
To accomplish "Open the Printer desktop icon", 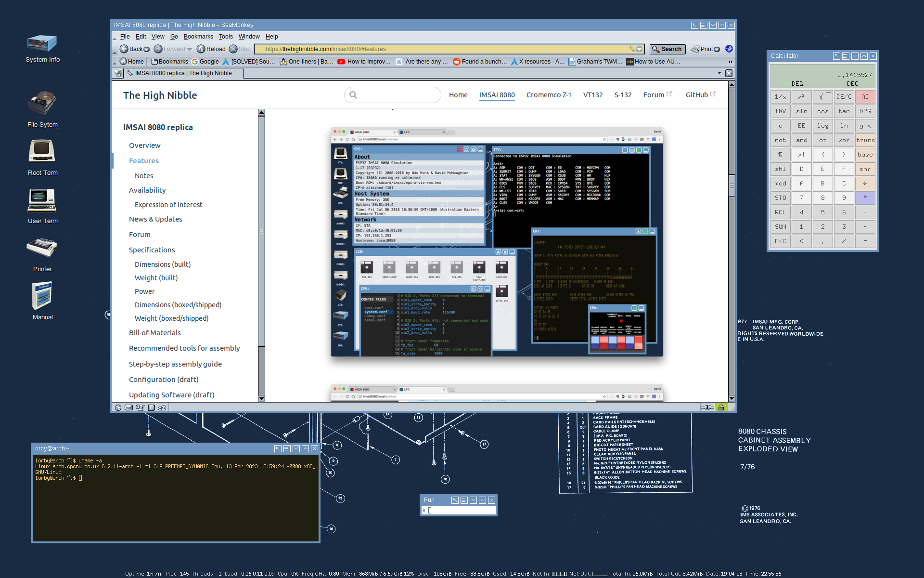I will 42,254.
